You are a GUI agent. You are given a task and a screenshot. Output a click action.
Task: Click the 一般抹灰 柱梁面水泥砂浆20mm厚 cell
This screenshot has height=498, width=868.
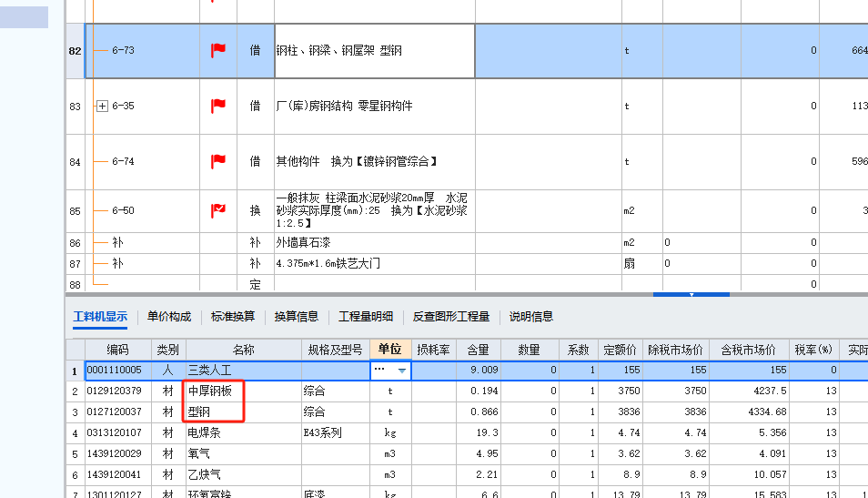(x=375, y=211)
